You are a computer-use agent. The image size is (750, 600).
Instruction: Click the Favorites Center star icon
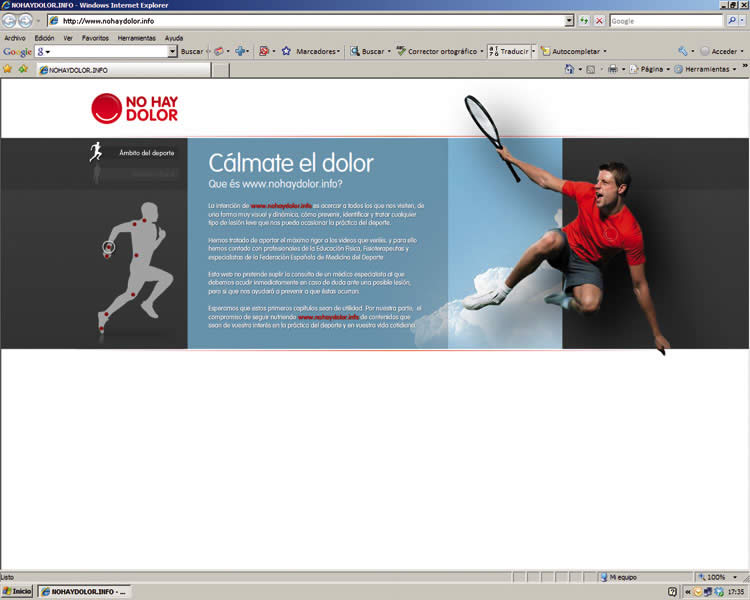(x=8, y=69)
